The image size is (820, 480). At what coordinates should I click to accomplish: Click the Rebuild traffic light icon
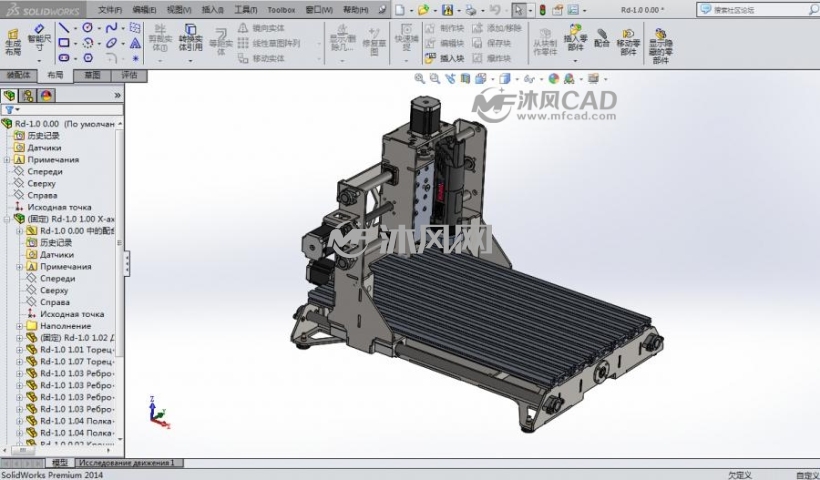click(542, 9)
